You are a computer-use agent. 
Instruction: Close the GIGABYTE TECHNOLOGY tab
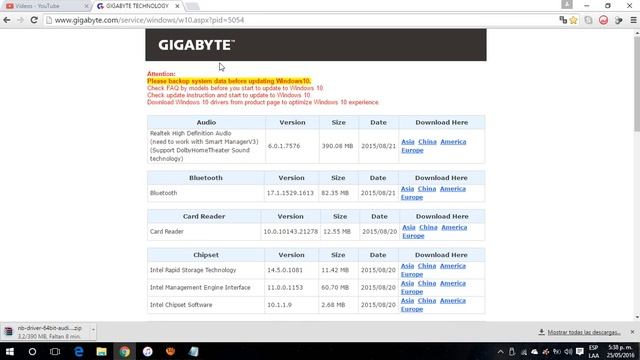(x=177, y=6)
